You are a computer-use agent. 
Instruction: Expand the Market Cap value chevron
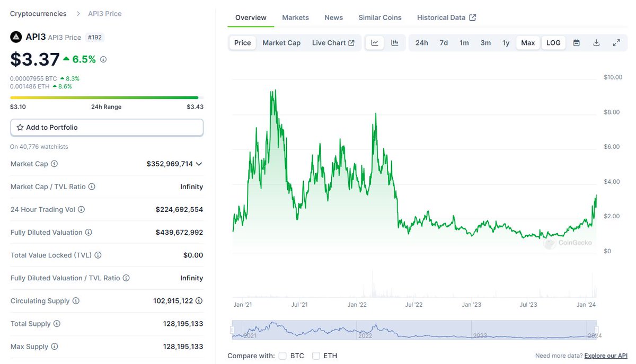[x=199, y=164]
